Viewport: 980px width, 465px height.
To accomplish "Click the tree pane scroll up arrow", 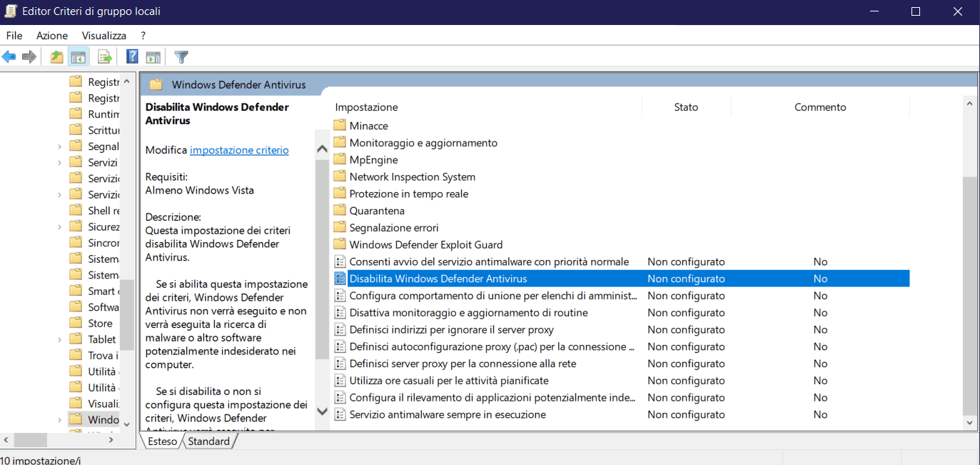I will point(127,81).
